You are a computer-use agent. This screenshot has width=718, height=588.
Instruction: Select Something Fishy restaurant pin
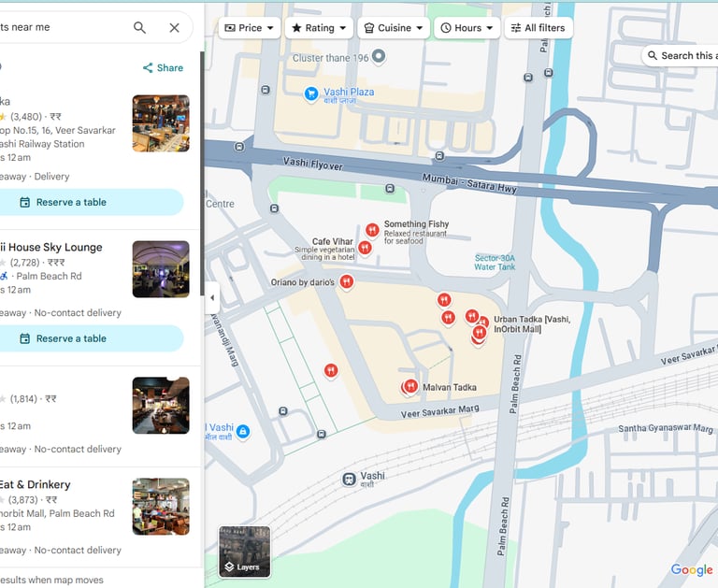[372, 230]
